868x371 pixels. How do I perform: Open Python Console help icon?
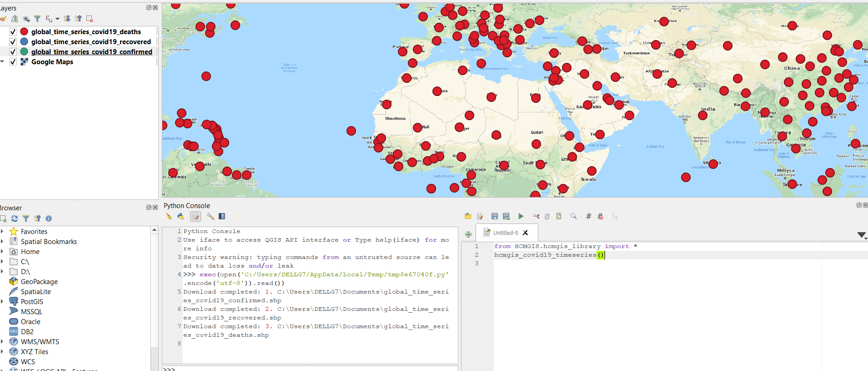pyautogui.click(x=222, y=217)
